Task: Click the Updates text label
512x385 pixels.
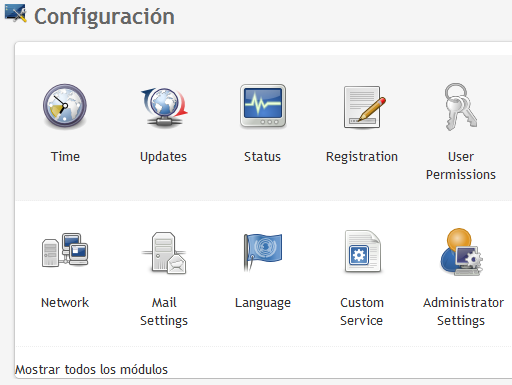Action: 163,157
